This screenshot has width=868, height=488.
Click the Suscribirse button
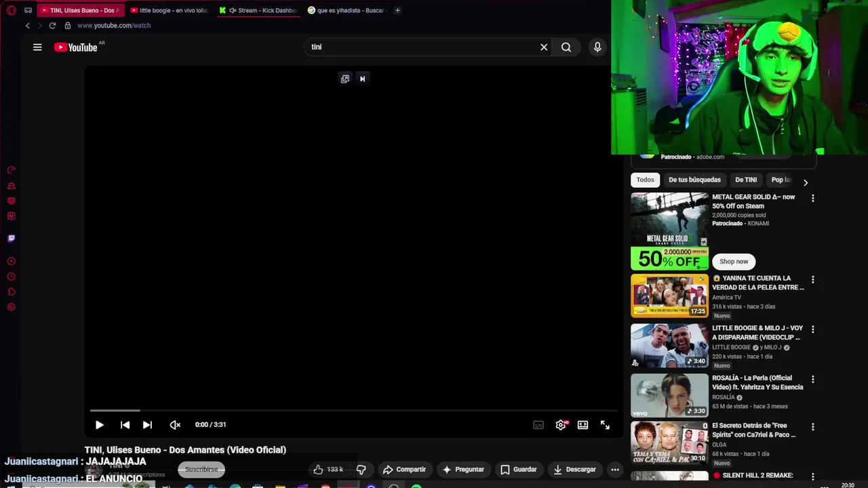(x=201, y=469)
